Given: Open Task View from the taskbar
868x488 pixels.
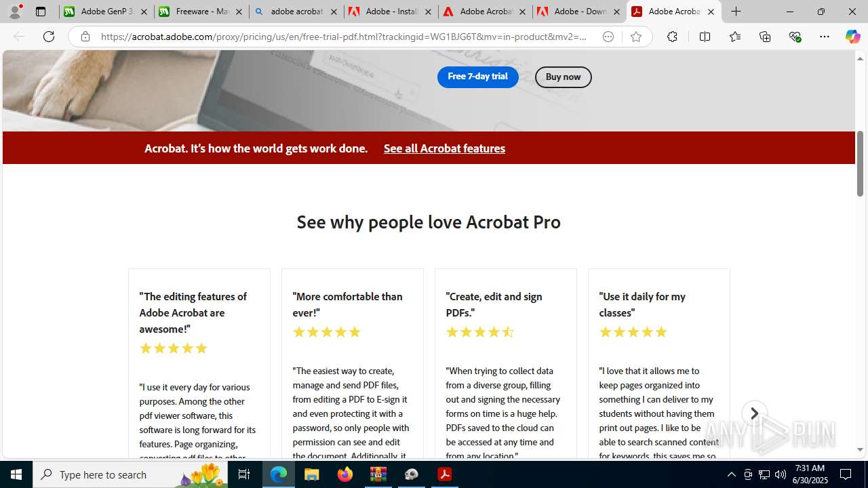Looking at the screenshot, I should coord(244,474).
